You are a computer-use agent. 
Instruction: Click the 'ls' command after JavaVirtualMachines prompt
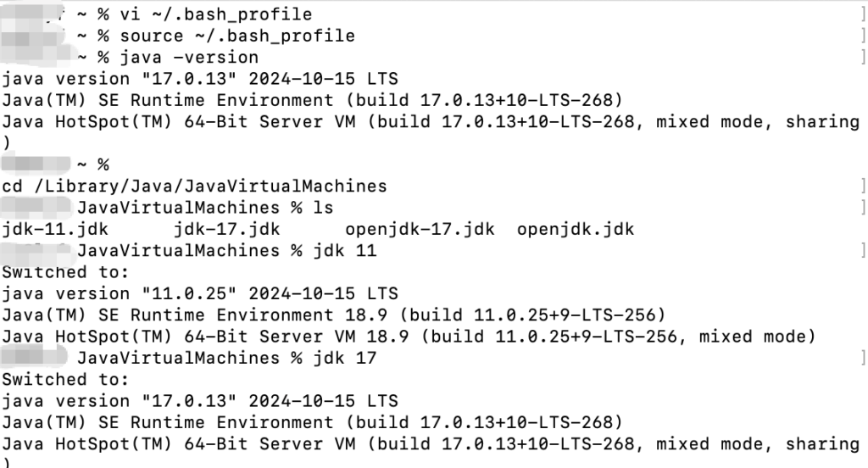click(323, 208)
